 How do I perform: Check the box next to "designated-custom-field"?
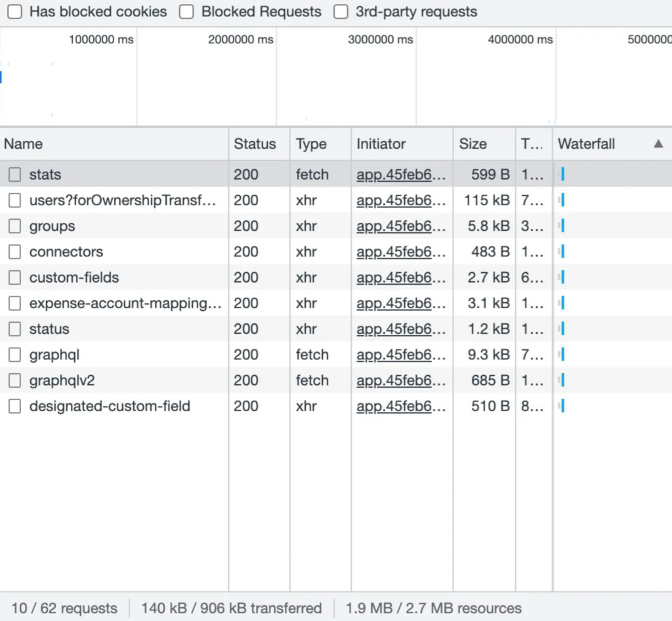14,407
